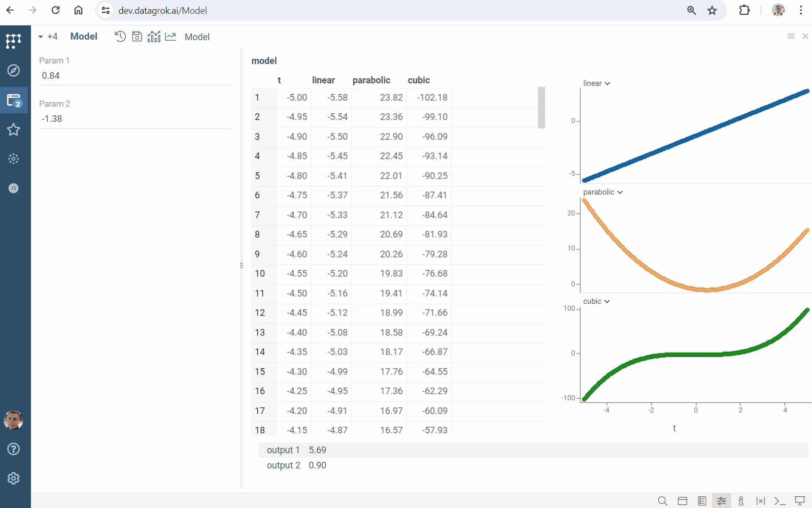Image resolution: width=812 pixels, height=508 pixels.
Task: Click the parabolic column header
Action: [371, 80]
